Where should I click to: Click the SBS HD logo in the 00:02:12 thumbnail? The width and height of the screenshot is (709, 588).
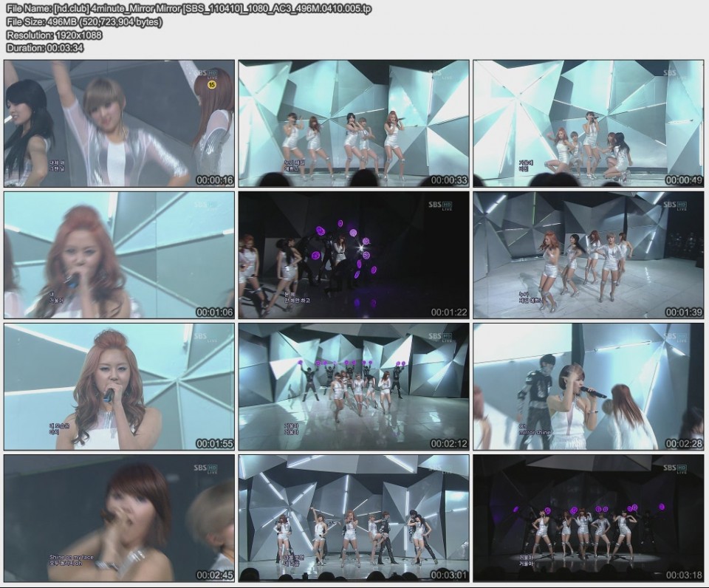442,336
